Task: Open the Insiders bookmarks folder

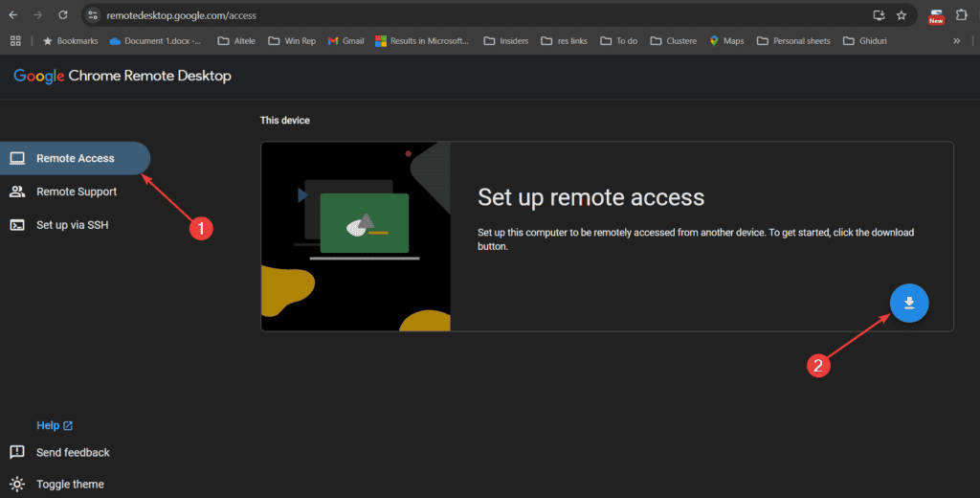Action: (506, 40)
